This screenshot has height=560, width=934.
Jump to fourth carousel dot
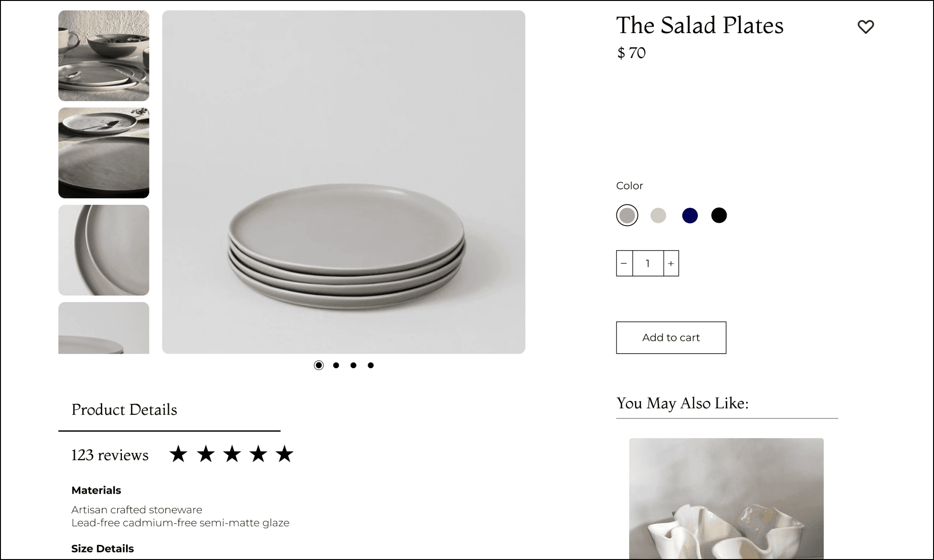(x=370, y=365)
